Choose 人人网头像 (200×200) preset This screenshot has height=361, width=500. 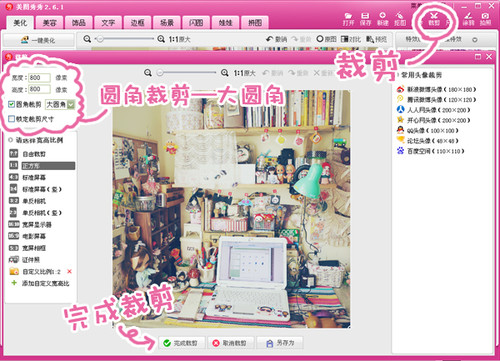click(433, 110)
